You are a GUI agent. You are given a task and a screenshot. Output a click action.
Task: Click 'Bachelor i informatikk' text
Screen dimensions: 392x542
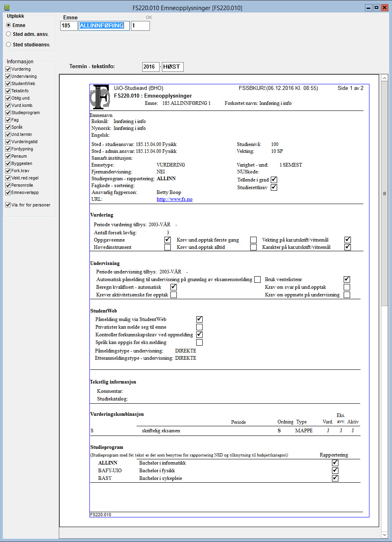162,463
